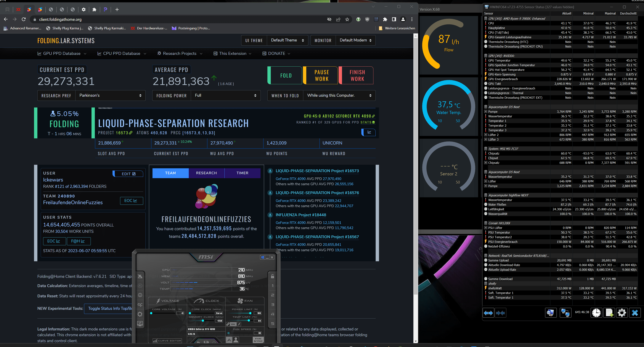The height and width of the screenshot is (347, 644).
Task: Click Afterburner Curve Editor button
Action: [x=167, y=340]
